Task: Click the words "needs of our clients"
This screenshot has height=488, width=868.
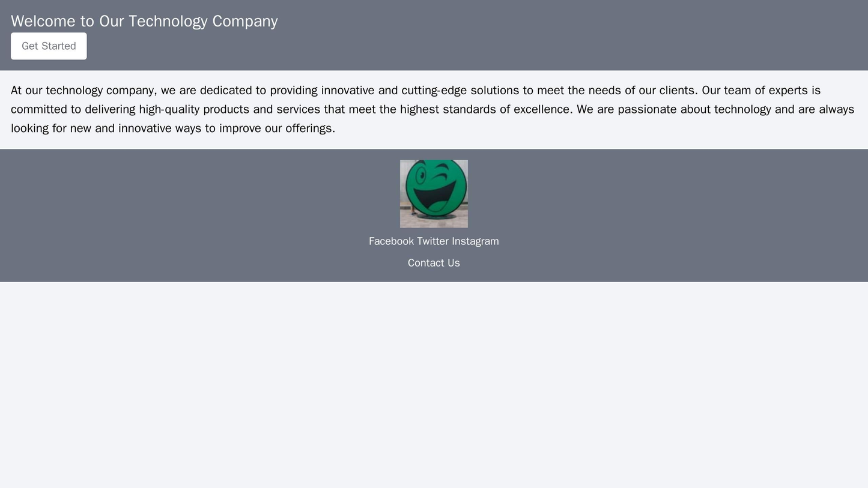Action: pyautogui.click(x=640, y=91)
